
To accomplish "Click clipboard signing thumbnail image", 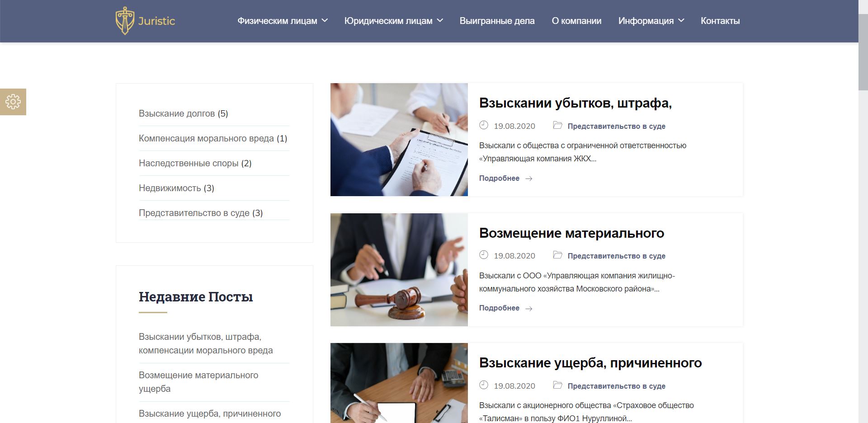I will point(399,140).
